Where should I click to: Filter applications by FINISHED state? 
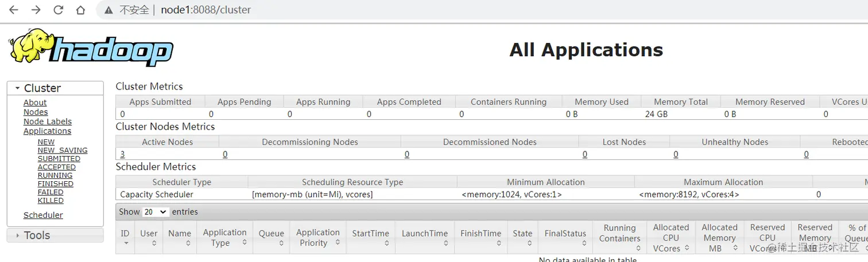tap(56, 183)
